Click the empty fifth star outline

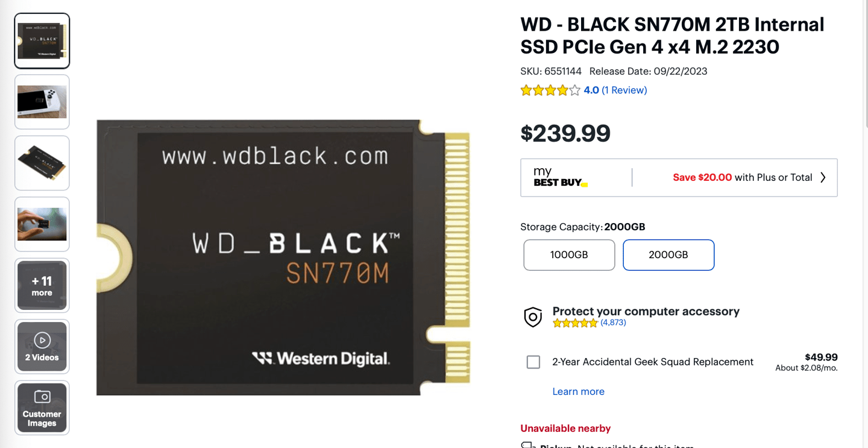click(x=576, y=89)
